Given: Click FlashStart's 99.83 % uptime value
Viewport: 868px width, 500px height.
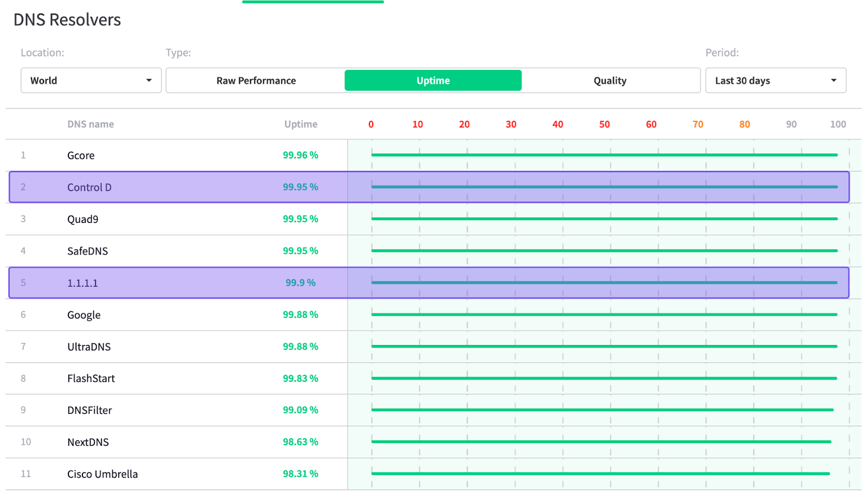Looking at the screenshot, I should 301,378.
